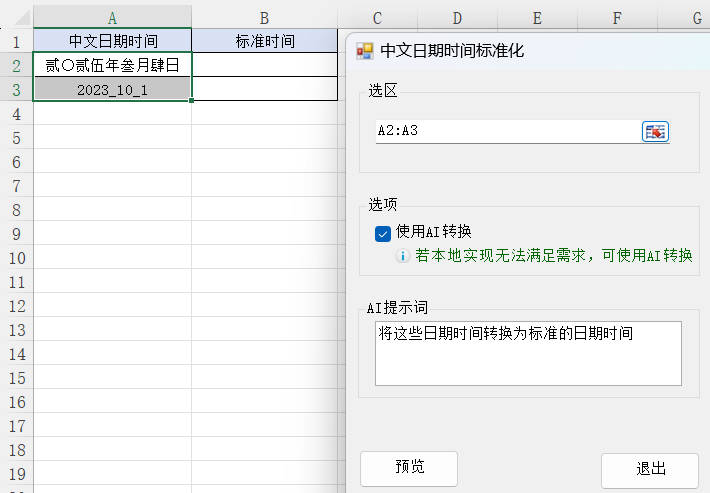The width and height of the screenshot is (710, 493).
Task: Click header cell 标准时间
Action: pyautogui.click(x=264, y=41)
